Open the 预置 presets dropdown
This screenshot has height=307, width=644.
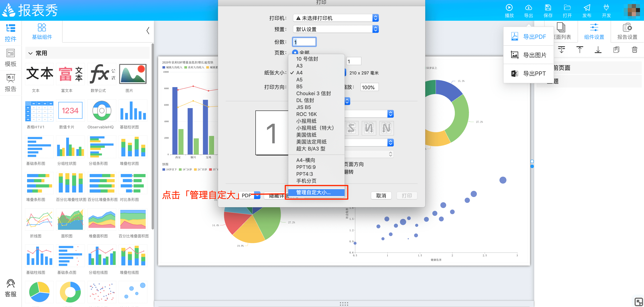pos(336,29)
